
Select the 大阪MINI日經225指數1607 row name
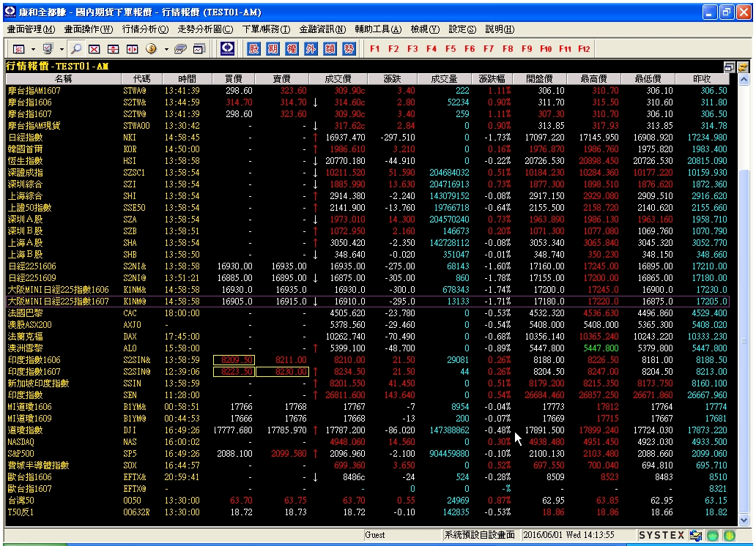point(59,302)
